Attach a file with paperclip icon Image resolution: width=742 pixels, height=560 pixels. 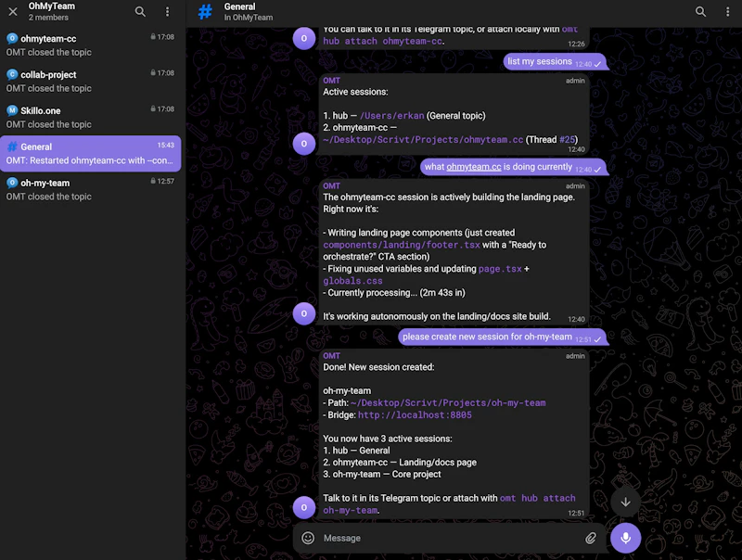pyautogui.click(x=591, y=538)
